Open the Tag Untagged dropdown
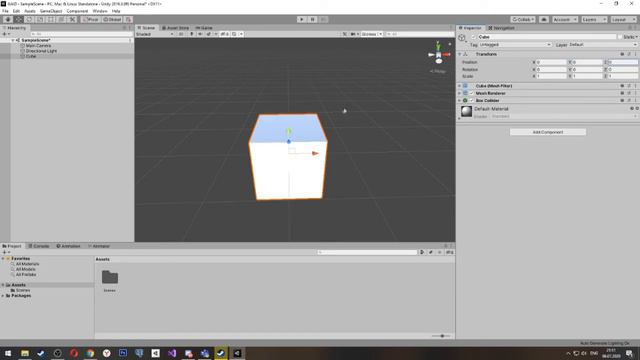The height and width of the screenshot is (360, 640). pos(515,44)
